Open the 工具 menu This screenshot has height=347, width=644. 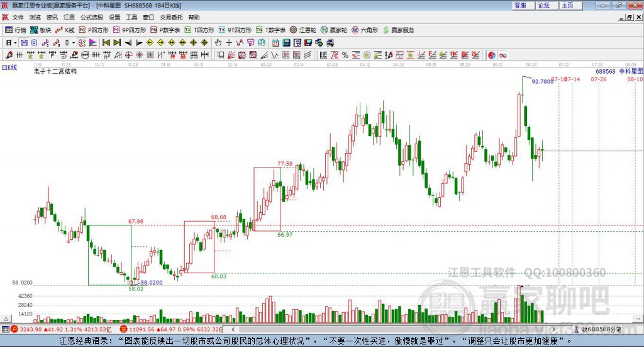click(x=131, y=17)
